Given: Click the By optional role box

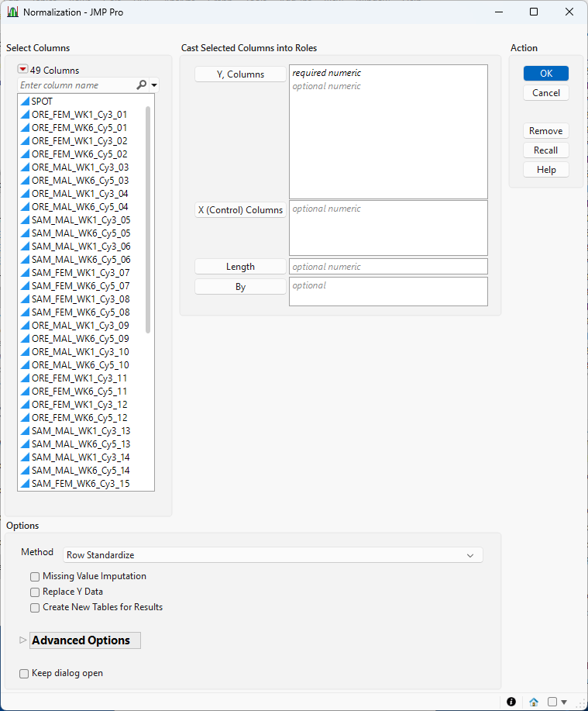Looking at the screenshot, I should 388,292.
